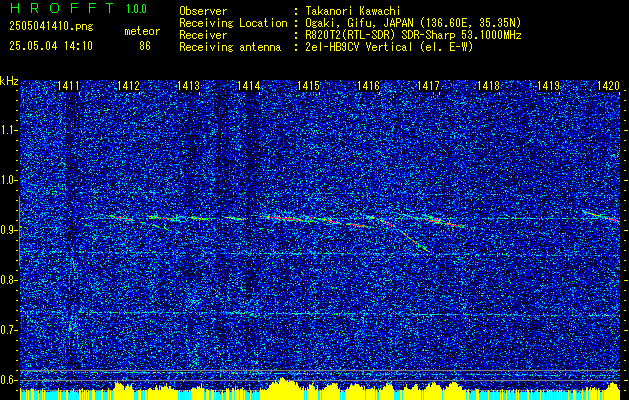Click receiver R820T2(RTL-SDR) SDR-Sharp text
The image size is (629, 400).
(x=413, y=35)
